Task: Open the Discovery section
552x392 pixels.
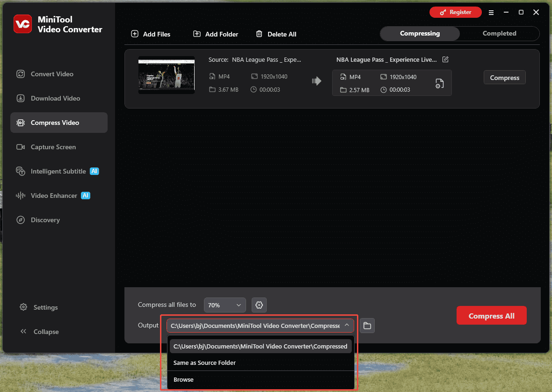Action: 59,220
